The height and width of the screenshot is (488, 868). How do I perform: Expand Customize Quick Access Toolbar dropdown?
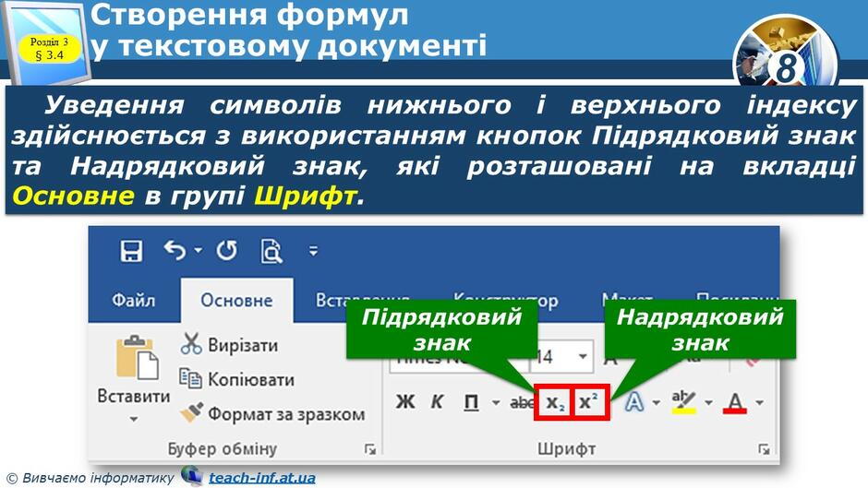[x=313, y=251]
